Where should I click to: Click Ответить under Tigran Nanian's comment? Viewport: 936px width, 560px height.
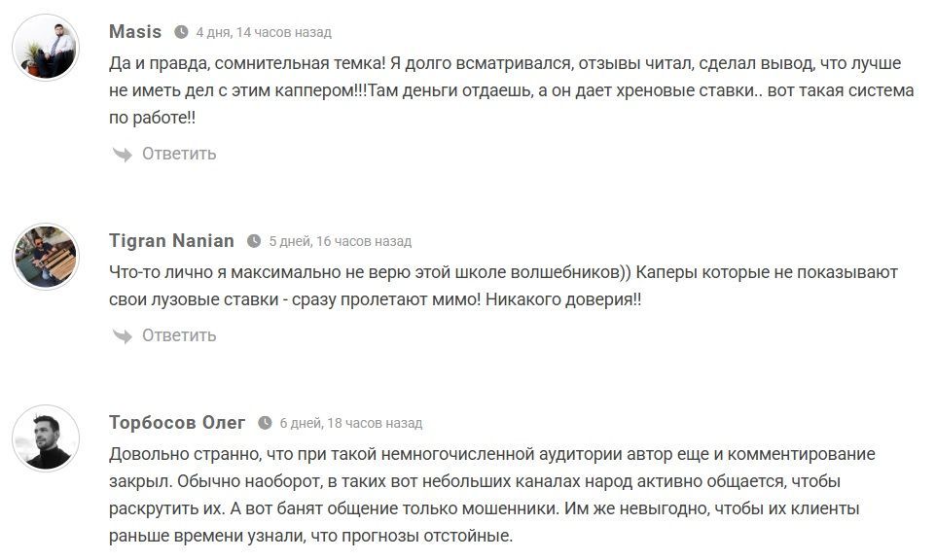(x=180, y=333)
